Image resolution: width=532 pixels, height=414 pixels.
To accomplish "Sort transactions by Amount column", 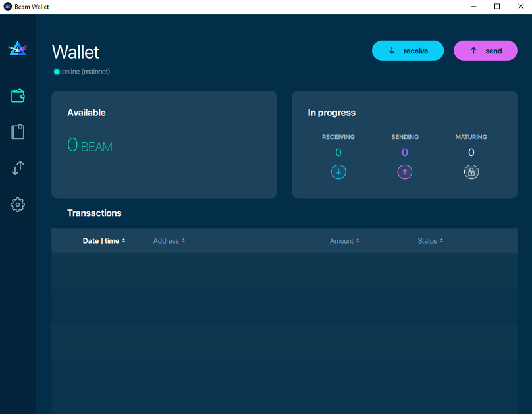I will pyautogui.click(x=344, y=241).
